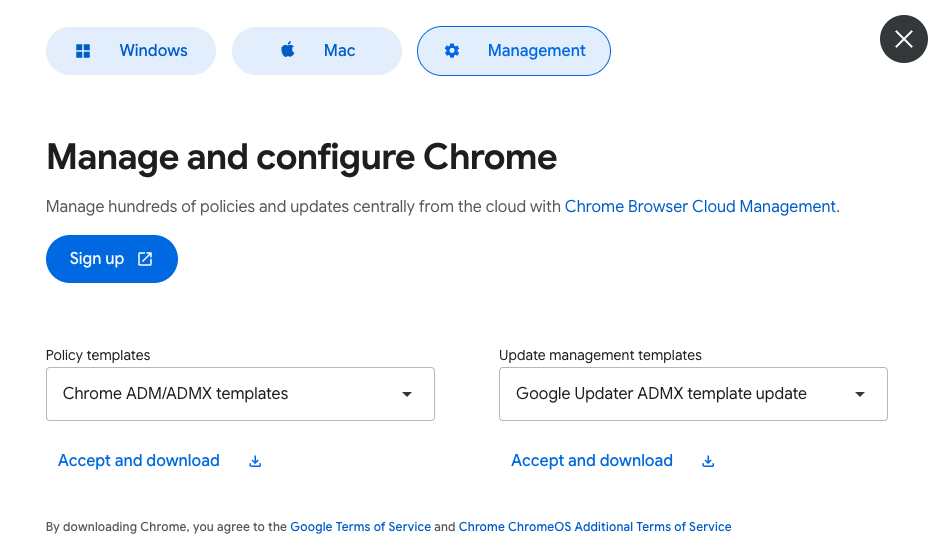
Task: Open Google Terms of Service link
Action: (360, 527)
